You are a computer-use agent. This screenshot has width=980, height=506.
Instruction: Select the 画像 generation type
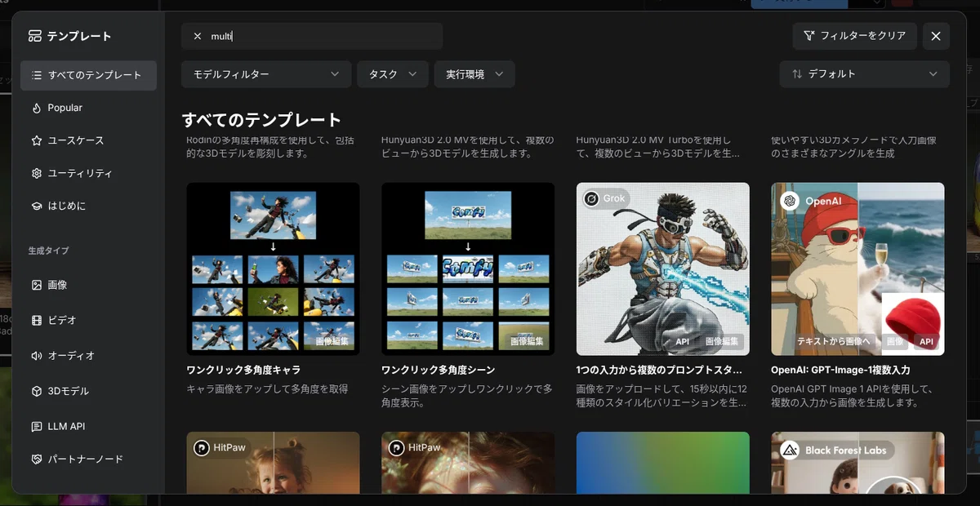pyautogui.click(x=88, y=285)
